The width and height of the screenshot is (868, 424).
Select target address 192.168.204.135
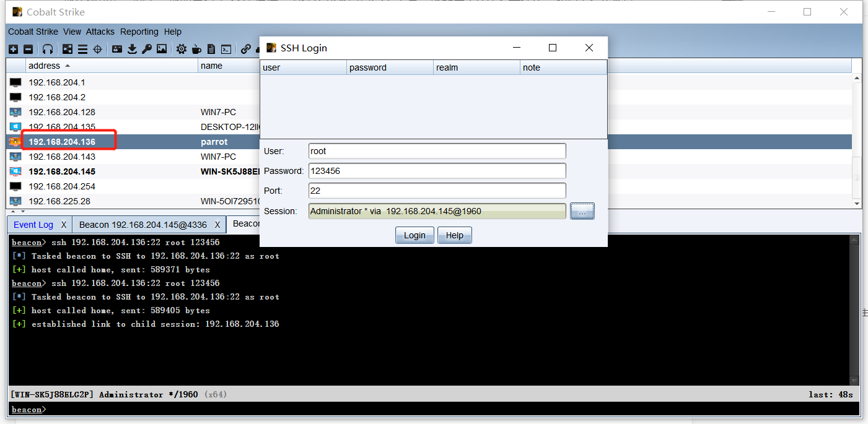[x=62, y=127]
